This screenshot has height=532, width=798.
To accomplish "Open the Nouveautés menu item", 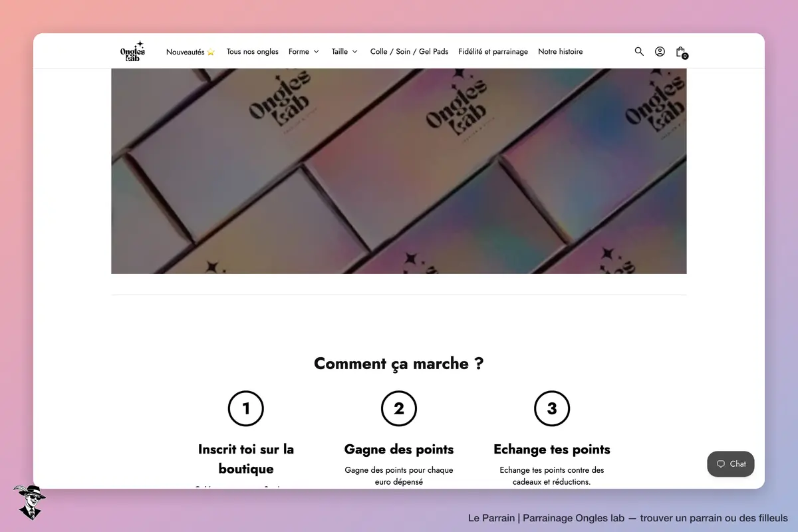I will click(x=191, y=52).
